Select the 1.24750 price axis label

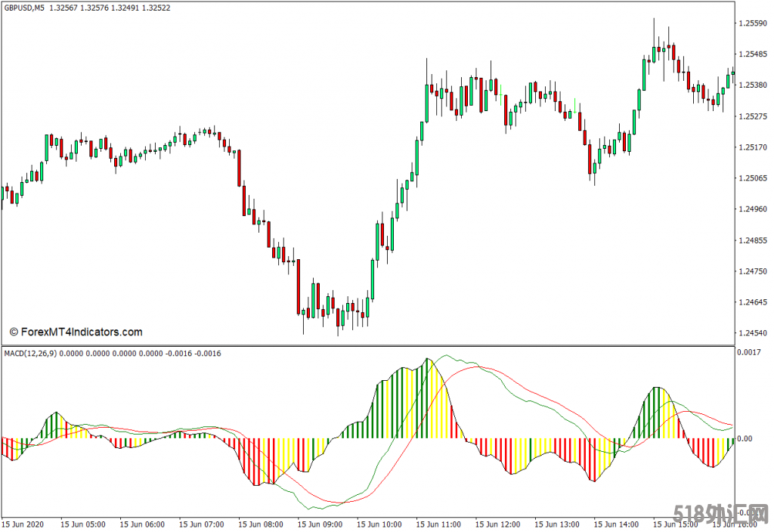click(x=753, y=271)
